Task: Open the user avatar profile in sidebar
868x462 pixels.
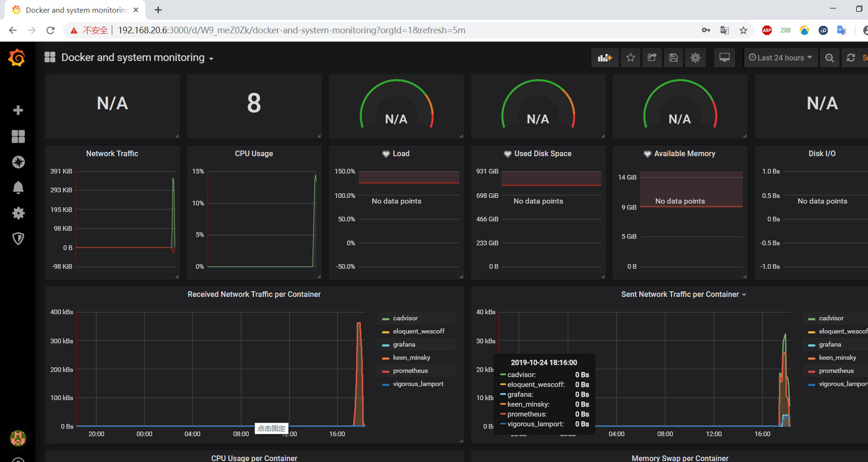Action: (x=18, y=439)
